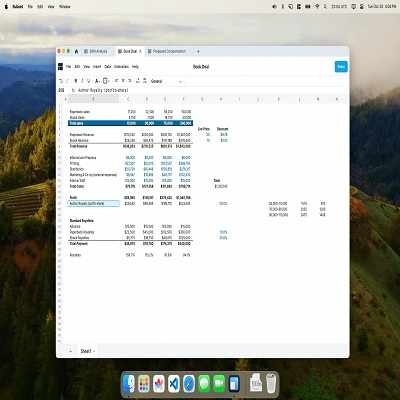Open the Apple menu

(6, 6)
